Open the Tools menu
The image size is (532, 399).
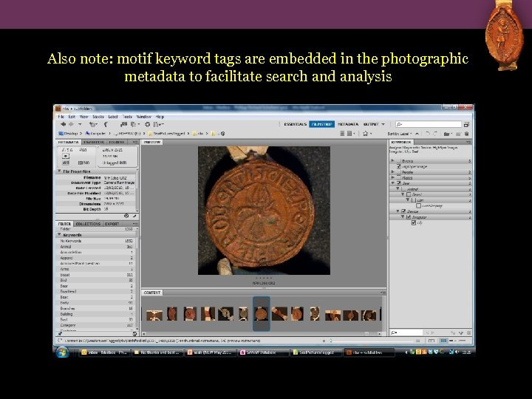(127, 116)
